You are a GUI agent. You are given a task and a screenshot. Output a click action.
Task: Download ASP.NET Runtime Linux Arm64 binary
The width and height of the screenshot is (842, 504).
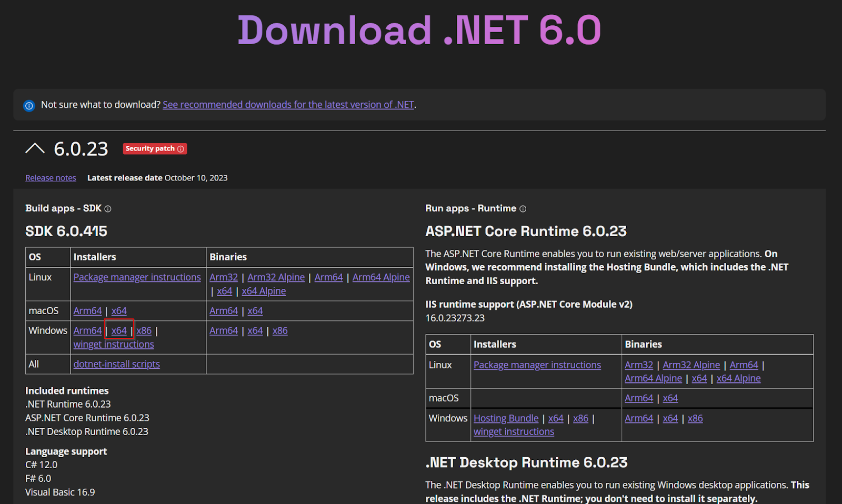click(x=744, y=365)
